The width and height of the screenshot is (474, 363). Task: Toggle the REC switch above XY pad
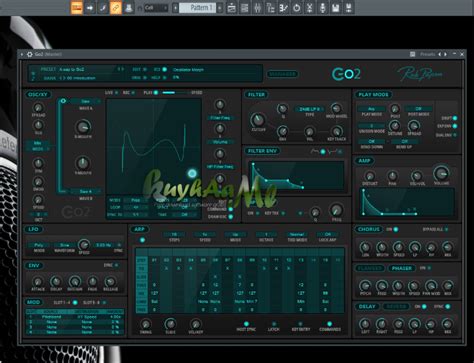[x=133, y=92]
